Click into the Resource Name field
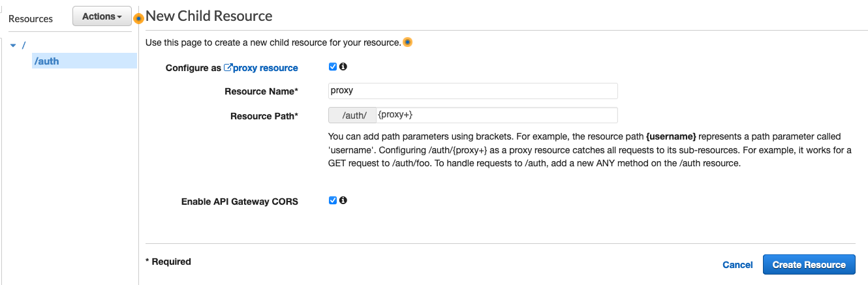The width and height of the screenshot is (868, 285). tap(473, 91)
